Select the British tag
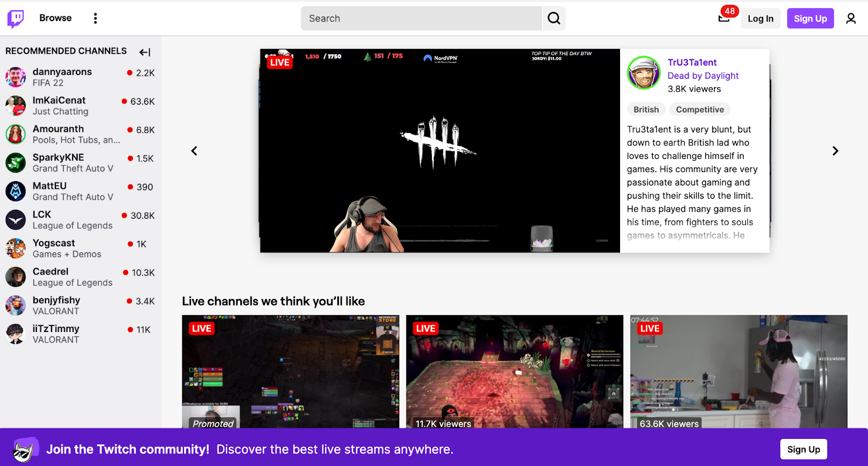 [646, 110]
